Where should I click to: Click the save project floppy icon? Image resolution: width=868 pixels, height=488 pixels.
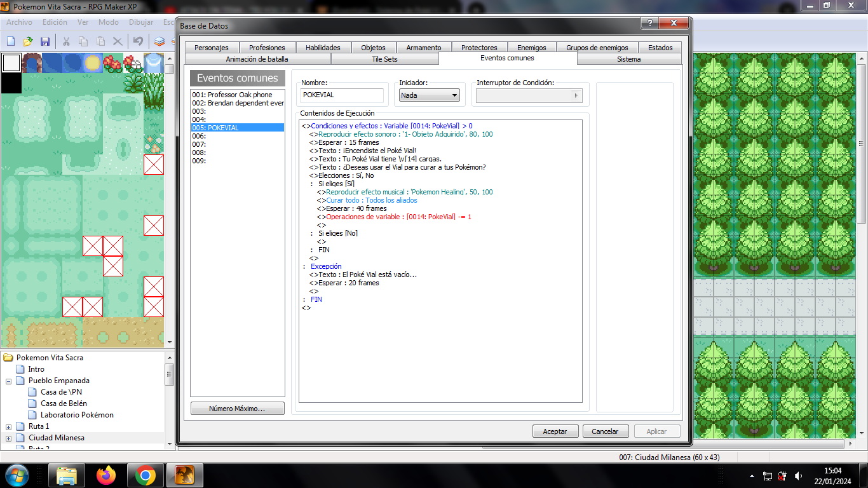45,41
